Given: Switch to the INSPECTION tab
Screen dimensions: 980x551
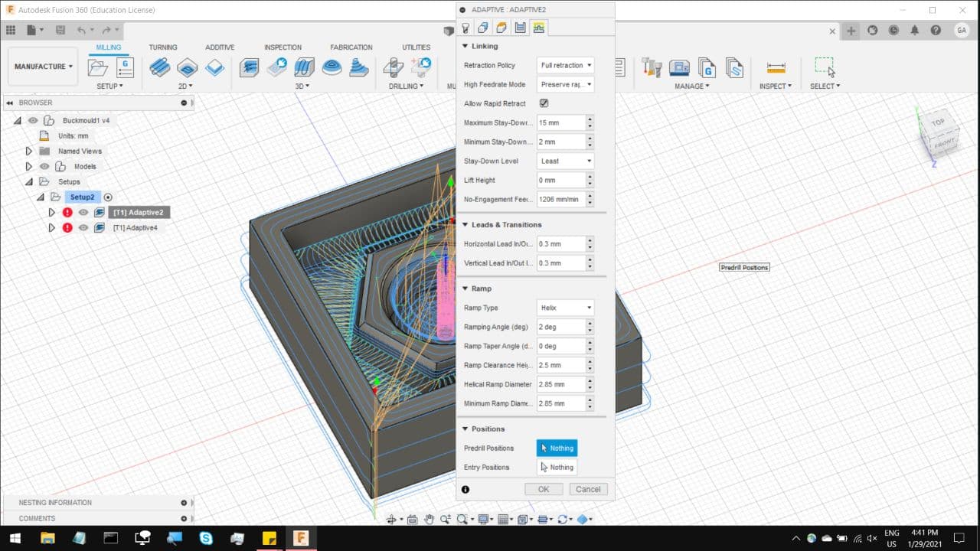Looking at the screenshot, I should pos(283,47).
